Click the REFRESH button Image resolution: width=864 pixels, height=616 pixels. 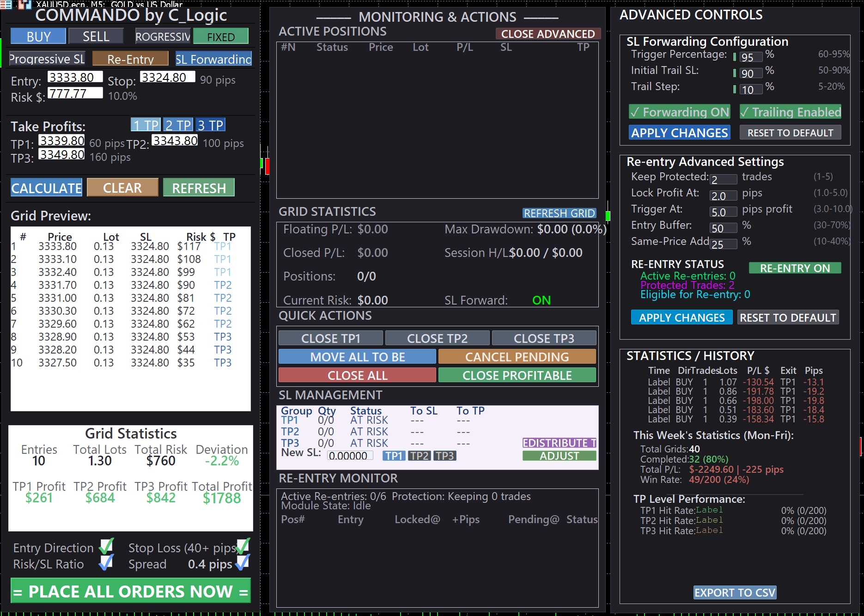[x=199, y=188]
